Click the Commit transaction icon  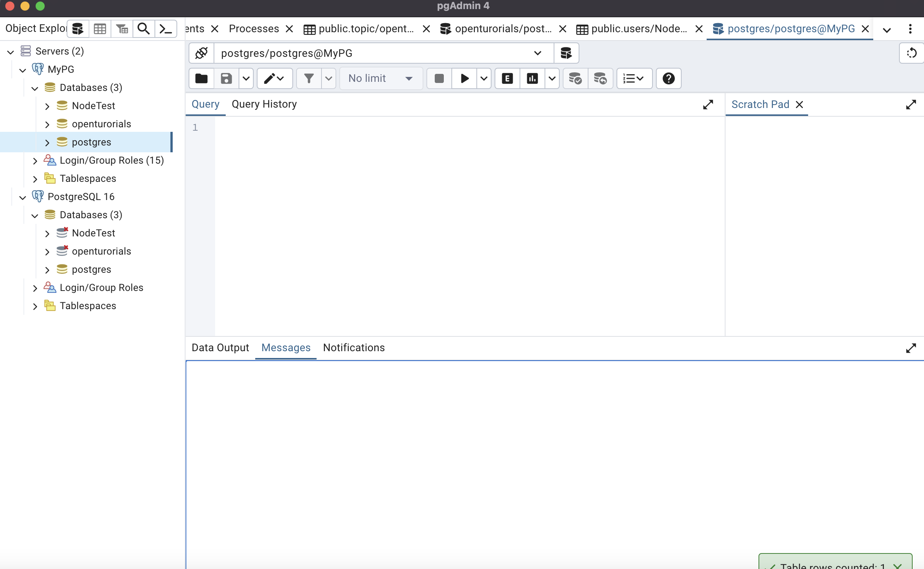pyautogui.click(x=575, y=78)
